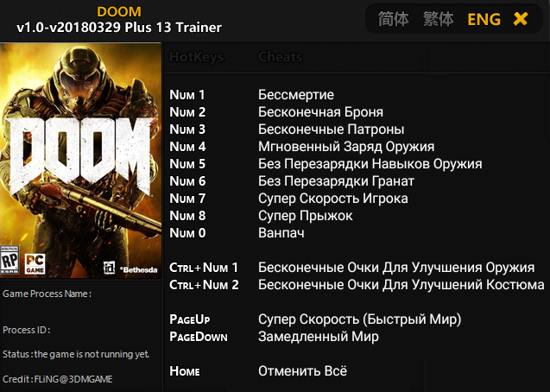Toggle Супер Скорость Игрока

pos(333,199)
